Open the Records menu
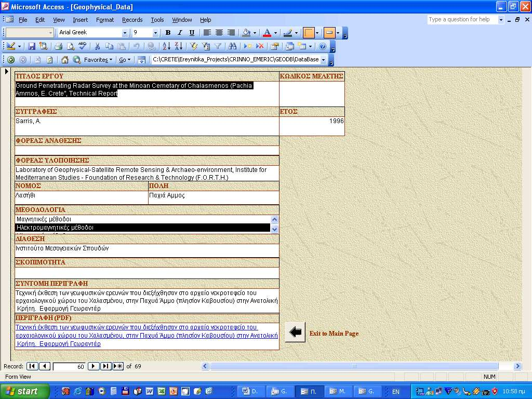 [132, 20]
